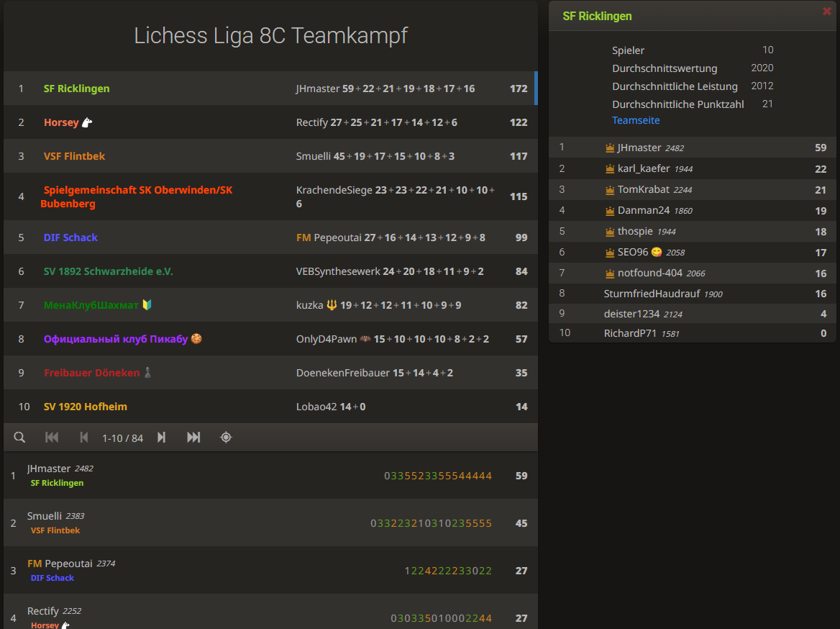Click Smuelli's score sequence in standings

(x=432, y=523)
